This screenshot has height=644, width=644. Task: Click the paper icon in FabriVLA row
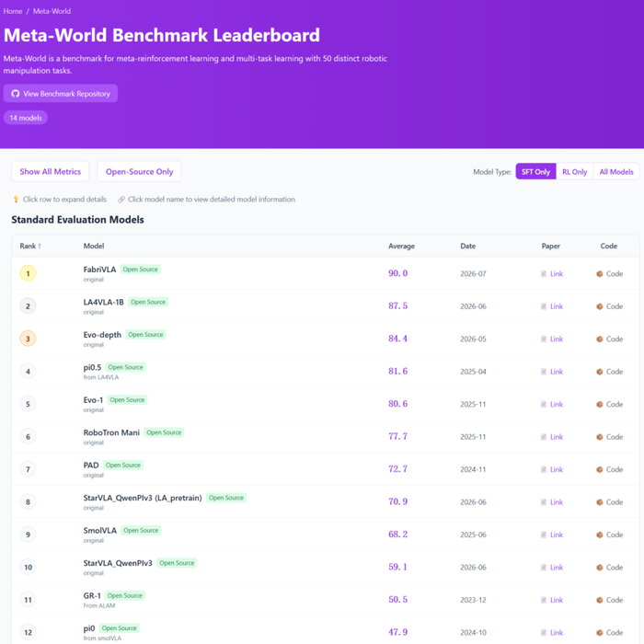tap(544, 274)
